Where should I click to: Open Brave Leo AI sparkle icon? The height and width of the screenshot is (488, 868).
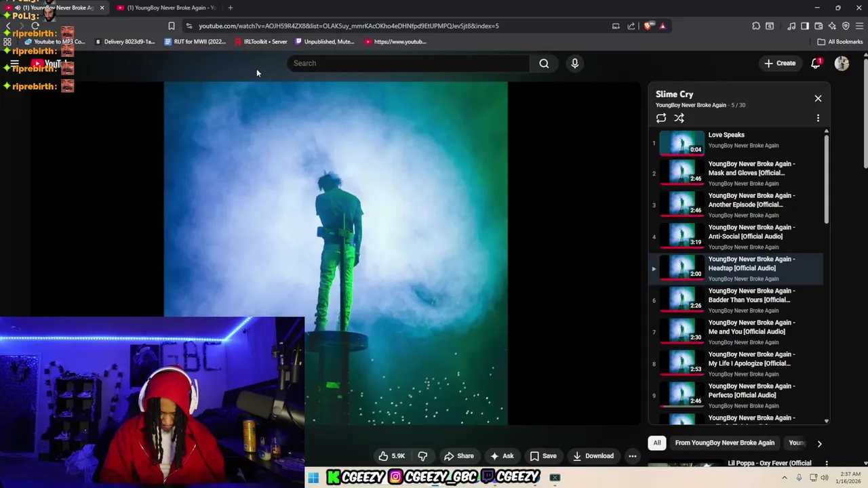(x=832, y=26)
